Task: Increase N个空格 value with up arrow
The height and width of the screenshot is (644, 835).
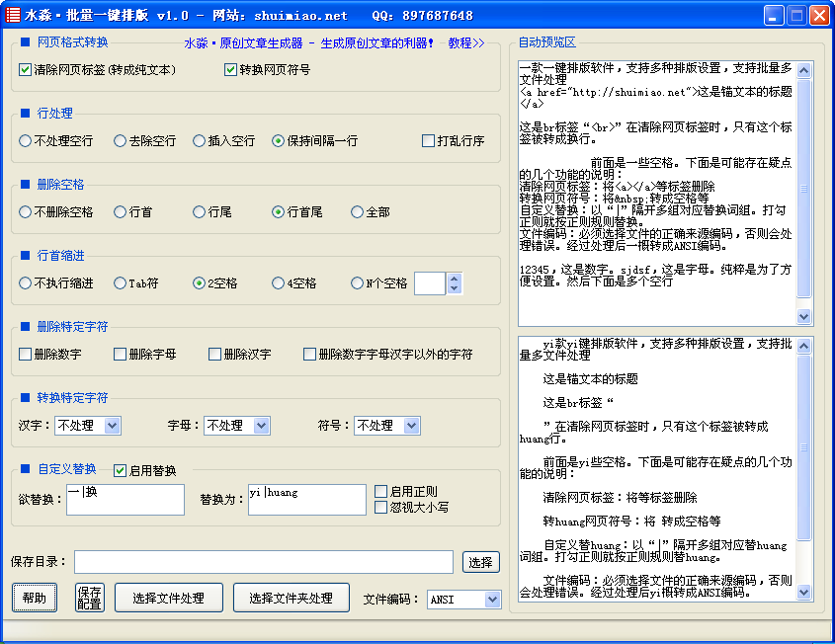Action: pyautogui.click(x=455, y=278)
